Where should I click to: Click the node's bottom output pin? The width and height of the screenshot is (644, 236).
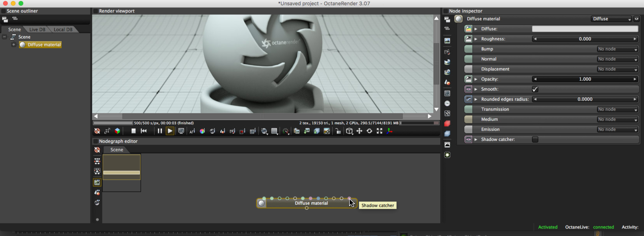[307, 208]
